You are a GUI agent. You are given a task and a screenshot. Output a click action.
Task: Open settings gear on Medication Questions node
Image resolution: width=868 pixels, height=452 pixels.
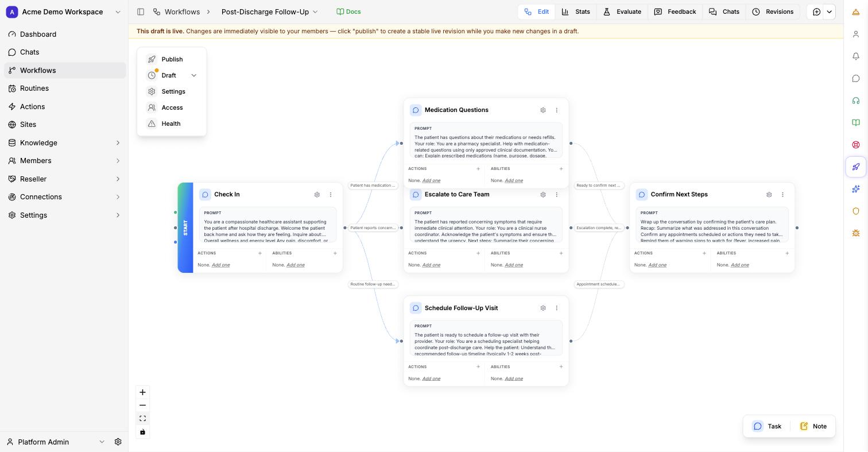(543, 110)
